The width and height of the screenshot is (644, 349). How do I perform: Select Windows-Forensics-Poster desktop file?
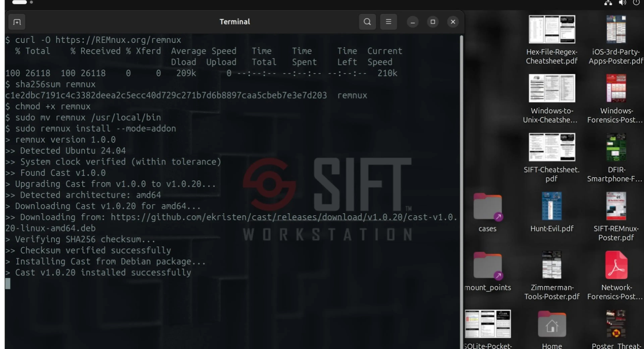[x=616, y=99]
